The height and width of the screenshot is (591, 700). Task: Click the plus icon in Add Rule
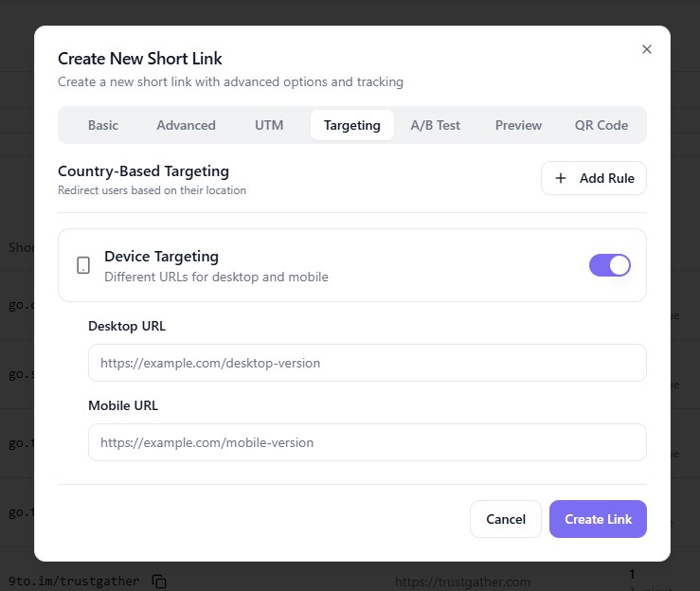click(561, 178)
